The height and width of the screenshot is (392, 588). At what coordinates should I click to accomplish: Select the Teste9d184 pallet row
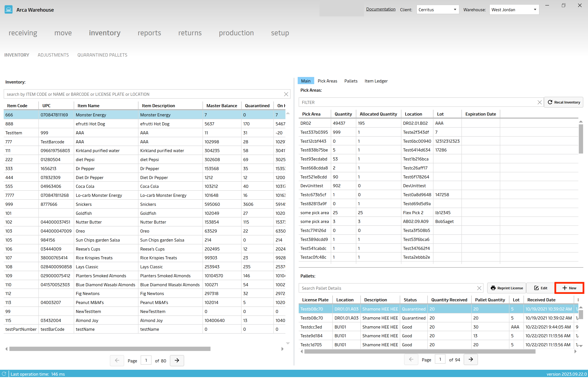(x=439, y=336)
